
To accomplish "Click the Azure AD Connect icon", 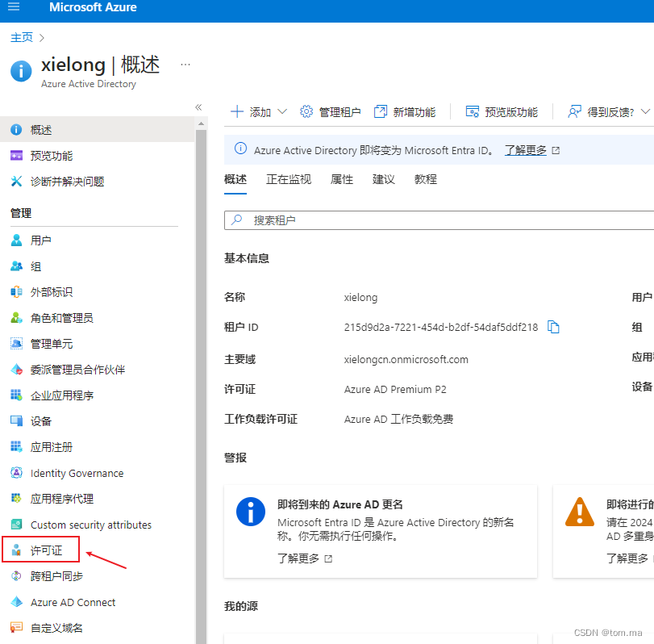I will point(16,602).
